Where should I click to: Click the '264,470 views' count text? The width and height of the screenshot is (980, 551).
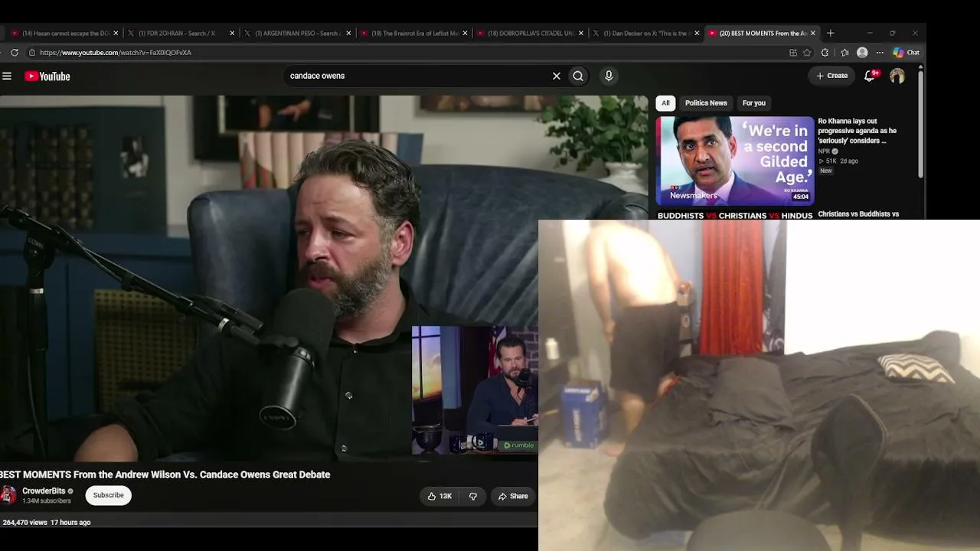click(x=24, y=523)
